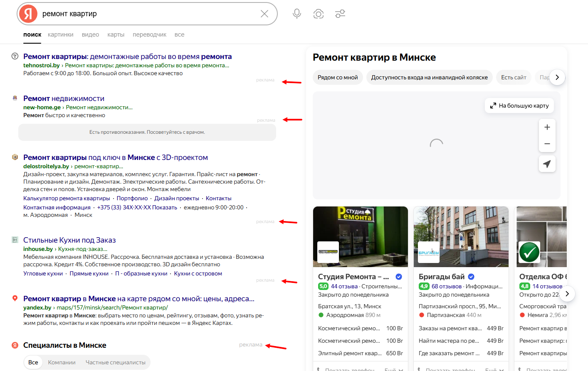Zoom in on the map
Viewport: 588px width, 371px height.
pyautogui.click(x=547, y=127)
